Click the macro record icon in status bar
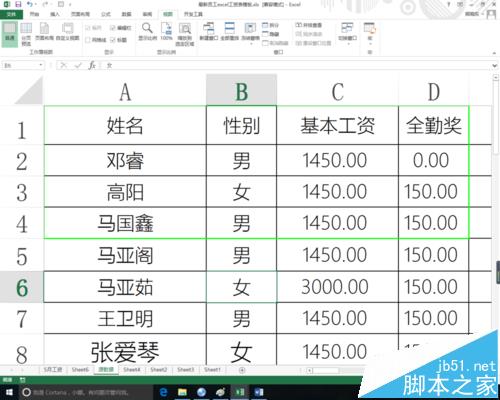The width and height of the screenshot is (500, 400). (23, 380)
